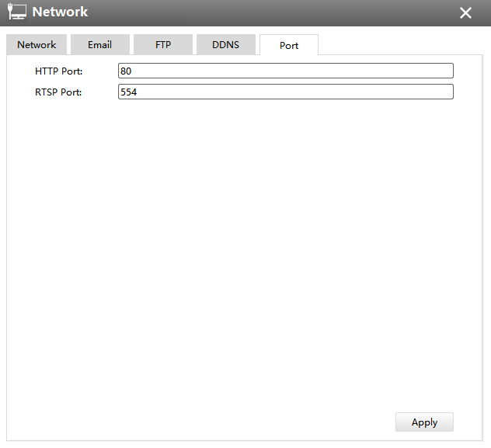The image size is (491, 448).
Task: Switch to the Network tab
Action: [37, 45]
